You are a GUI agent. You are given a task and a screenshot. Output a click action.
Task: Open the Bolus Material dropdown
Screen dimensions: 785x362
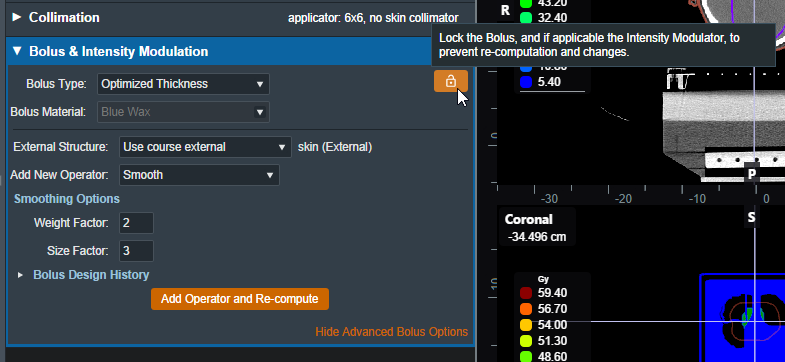pyautogui.click(x=183, y=112)
